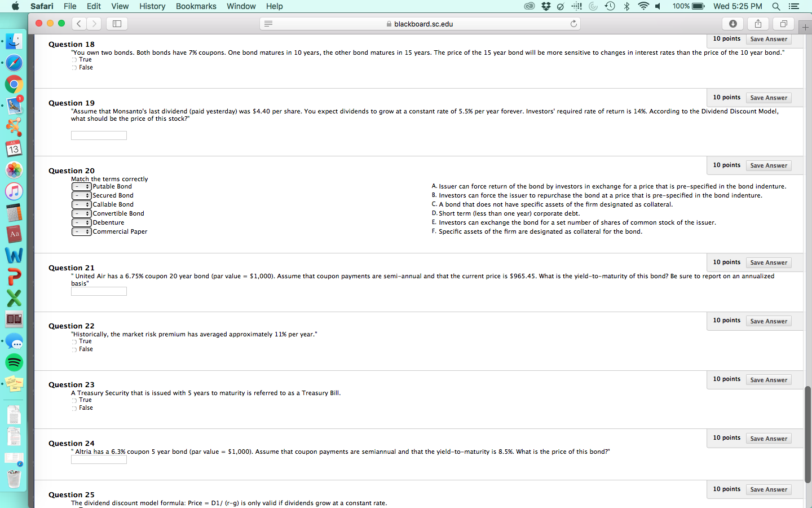The width and height of the screenshot is (812, 508).
Task: Save Answer for Question 19
Action: pyautogui.click(x=769, y=98)
